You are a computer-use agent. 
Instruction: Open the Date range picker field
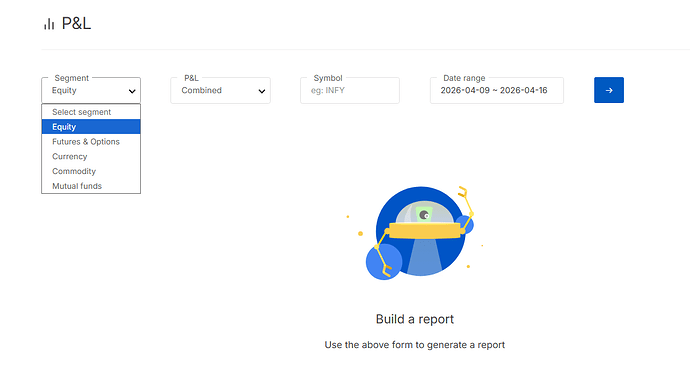click(x=497, y=90)
